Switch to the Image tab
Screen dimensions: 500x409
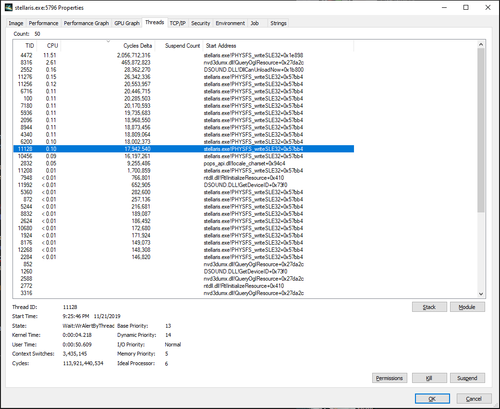click(16, 23)
